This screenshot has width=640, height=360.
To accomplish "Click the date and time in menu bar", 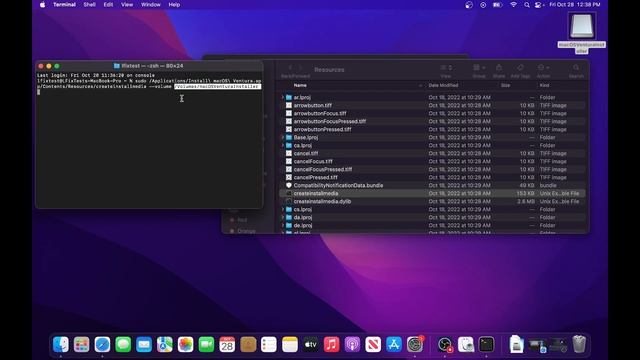I will click(x=575, y=5).
